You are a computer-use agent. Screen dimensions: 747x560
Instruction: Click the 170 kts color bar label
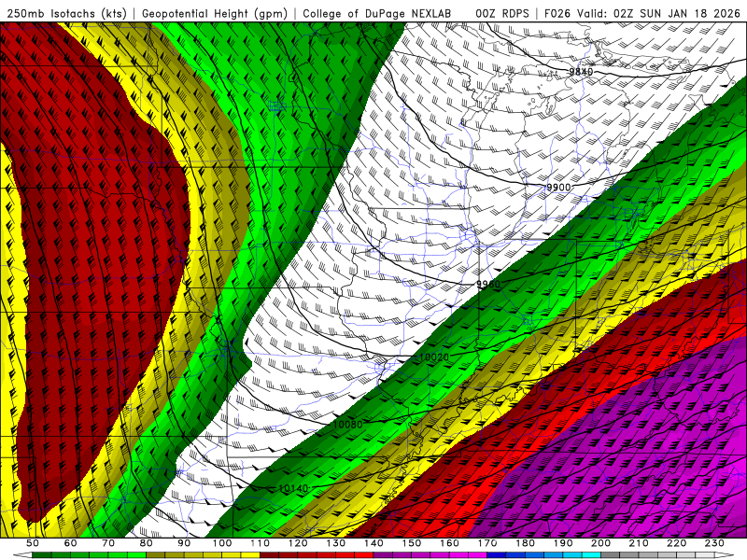coord(487,543)
